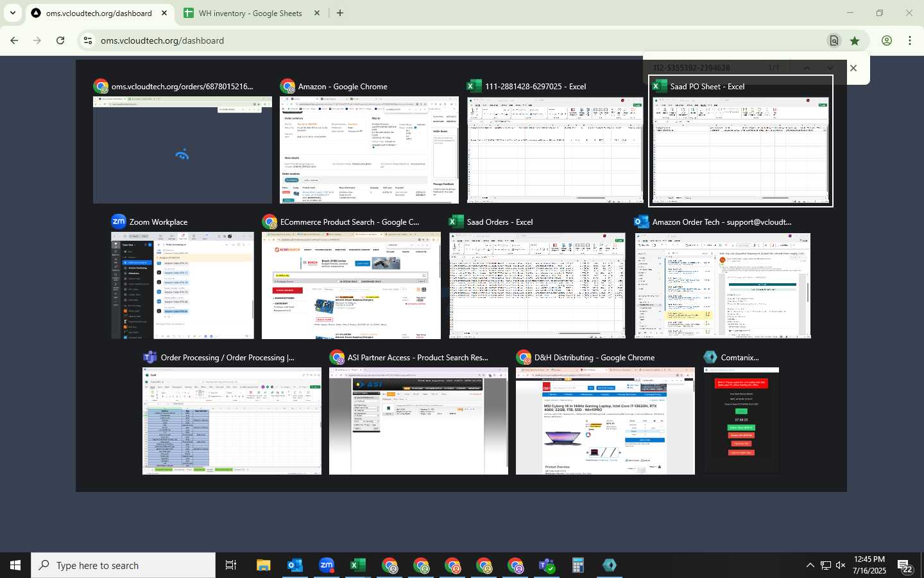The image size is (924, 578).
Task: Select the ASI Partner Access window thumbnail
Action: tap(418, 421)
